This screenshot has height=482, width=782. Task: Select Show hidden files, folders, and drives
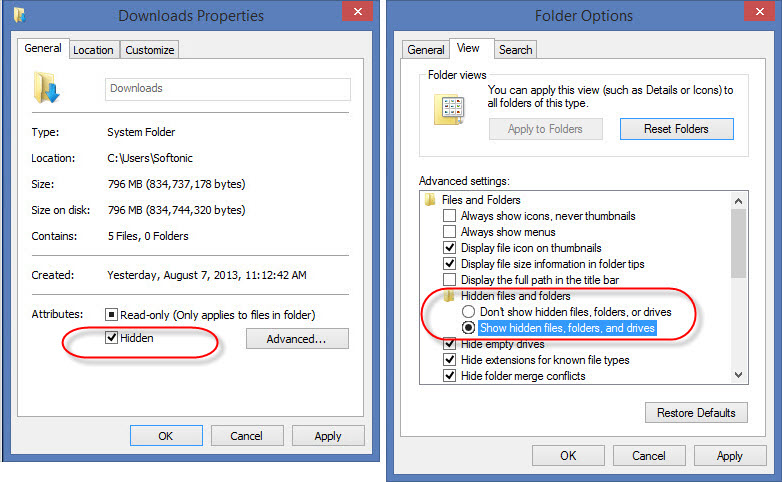click(468, 328)
